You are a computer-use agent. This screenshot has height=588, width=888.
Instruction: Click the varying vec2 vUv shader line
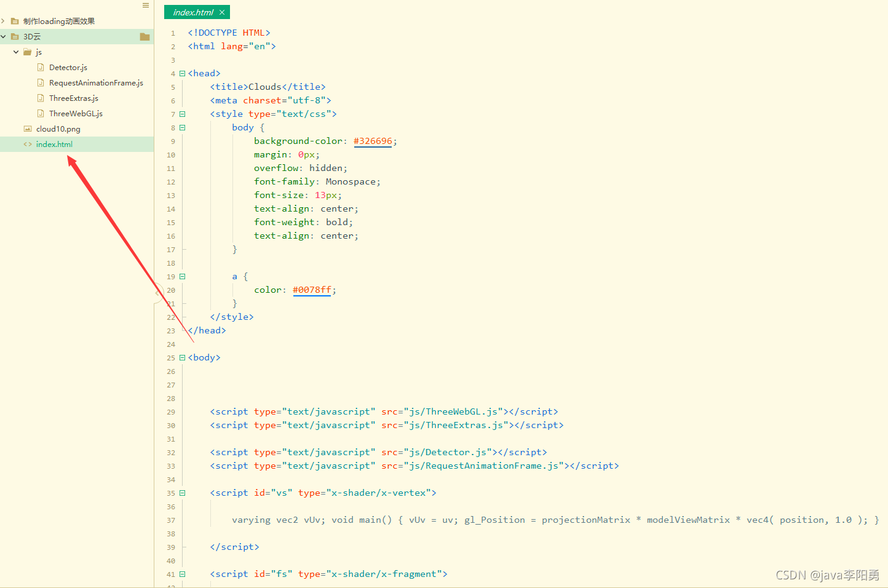(x=555, y=520)
